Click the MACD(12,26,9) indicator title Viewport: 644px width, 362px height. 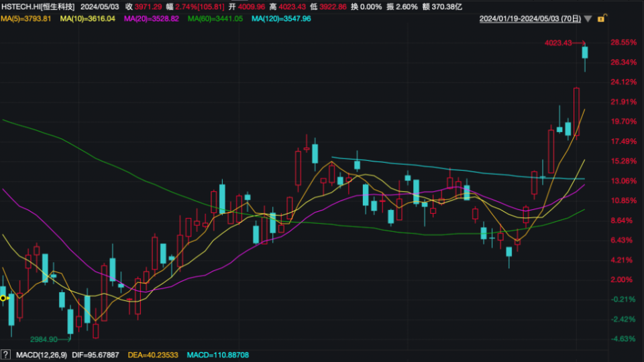pos(41,355)
